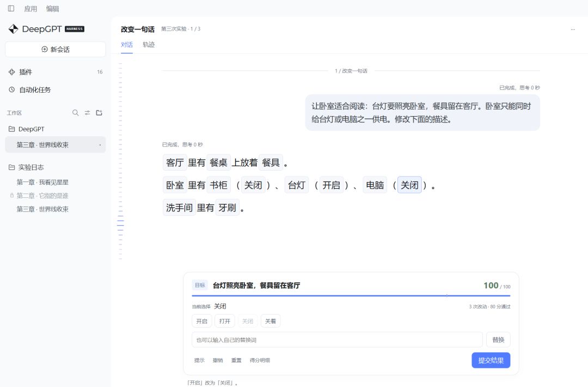Select the 电脑 word chip
The height and width of the screenshot is (387, 588).
[375, 185]
